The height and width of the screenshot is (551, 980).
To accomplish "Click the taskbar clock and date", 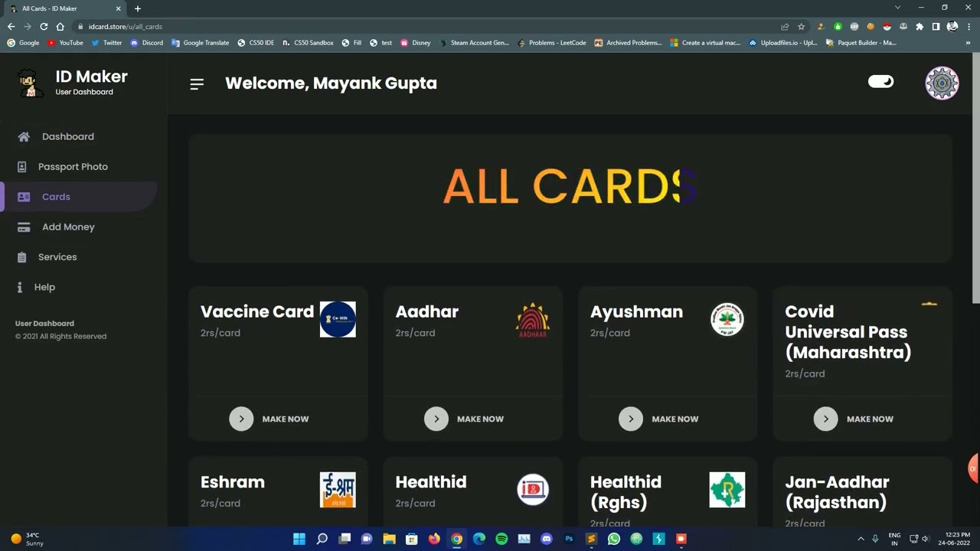I will point(954,539).
